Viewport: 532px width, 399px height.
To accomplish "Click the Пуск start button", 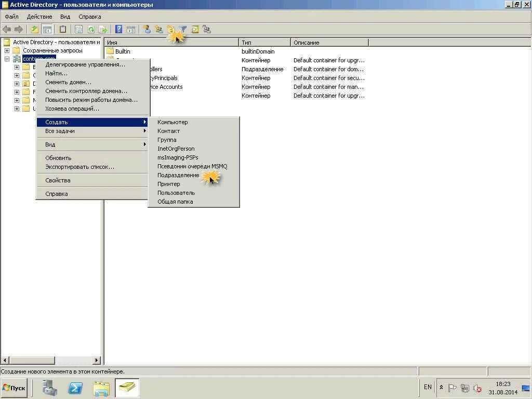I will 14,388.
